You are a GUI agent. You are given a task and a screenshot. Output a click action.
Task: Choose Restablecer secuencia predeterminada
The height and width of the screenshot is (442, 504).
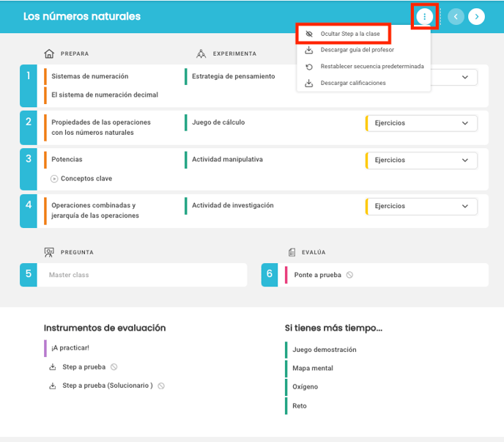372,67
